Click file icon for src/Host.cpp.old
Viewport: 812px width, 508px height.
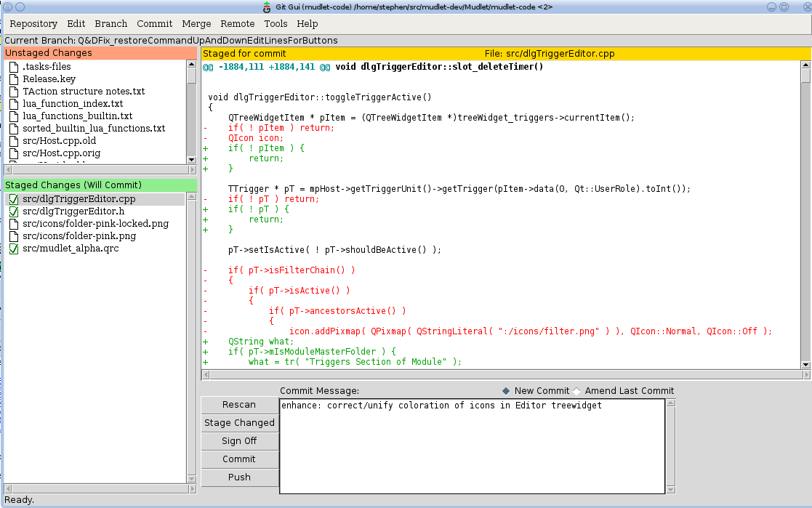14,142
